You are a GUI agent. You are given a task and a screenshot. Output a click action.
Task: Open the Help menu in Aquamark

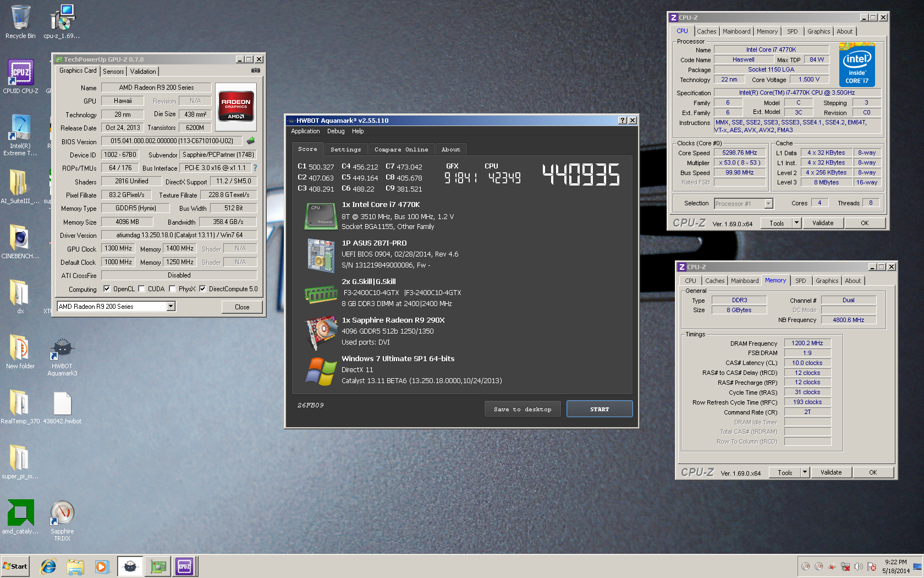tap(358, 131)
